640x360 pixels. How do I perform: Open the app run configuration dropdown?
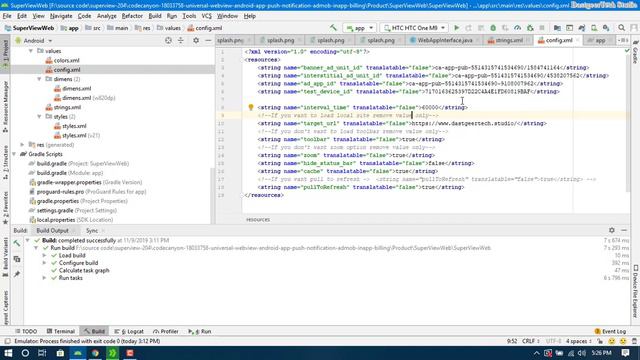click(360, 28)
